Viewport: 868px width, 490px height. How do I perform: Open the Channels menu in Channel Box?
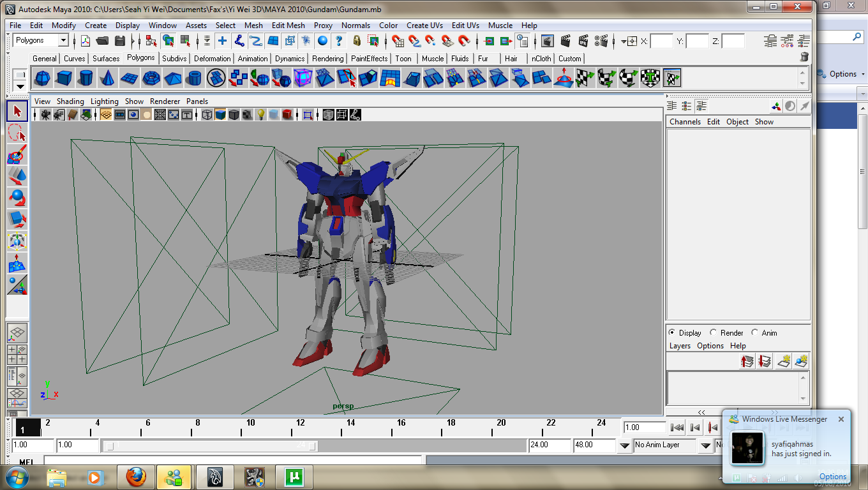(x=685, y=122)
